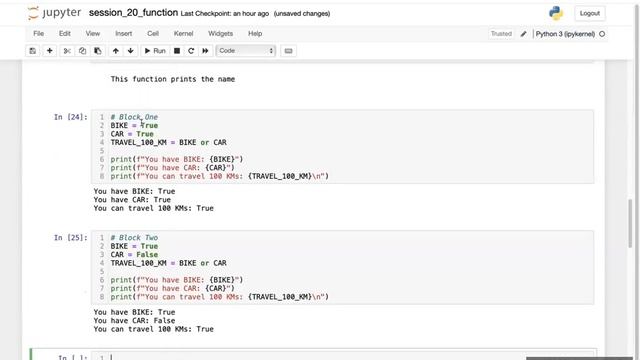This screenshot has height=360, width=640.
Task: Click the Jupyter logo
Action: (54, 13)
